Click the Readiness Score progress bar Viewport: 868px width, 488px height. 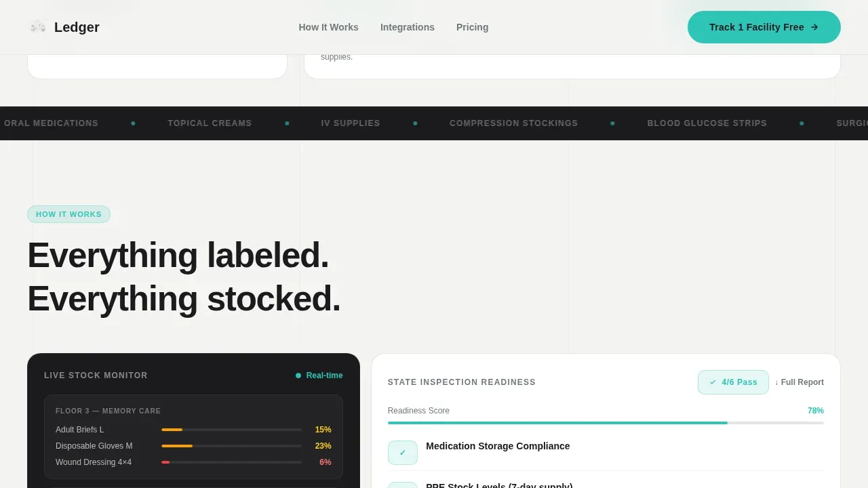coord(606,423)
